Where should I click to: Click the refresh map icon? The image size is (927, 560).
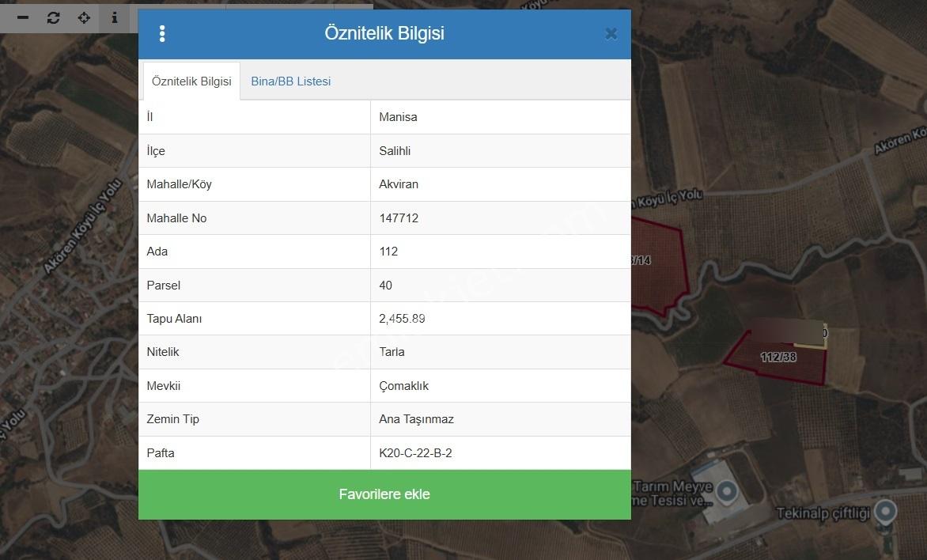point(53,17)
